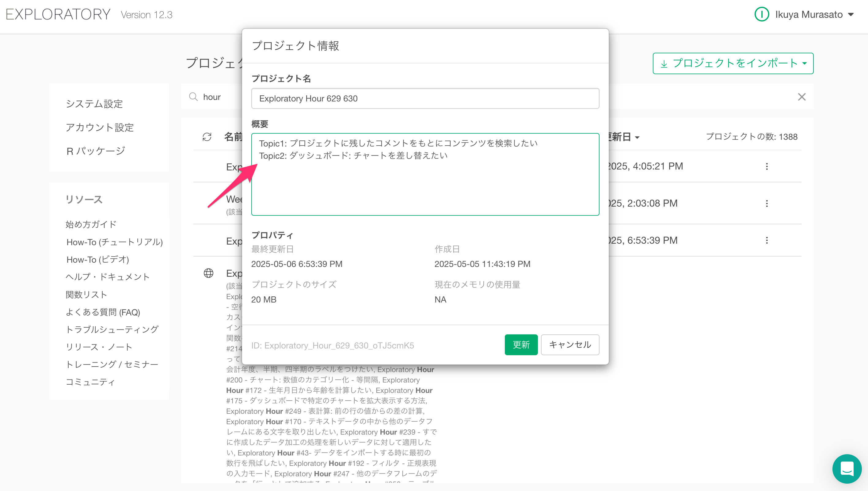Open the Ikuya Murasato account dropdown

[x=814, y=14]
